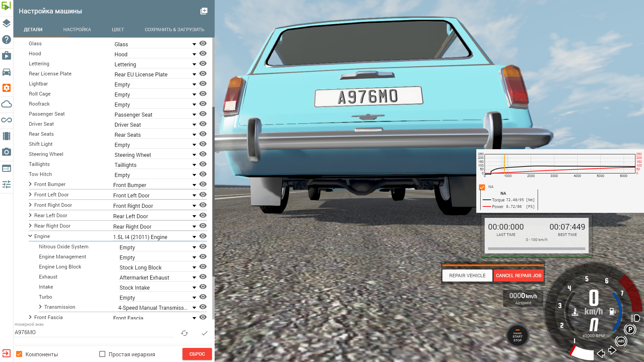Screen dimensions: 644x362
Task: Regenerate license plate with refresh icon
Action: click(x=184, y=333)
